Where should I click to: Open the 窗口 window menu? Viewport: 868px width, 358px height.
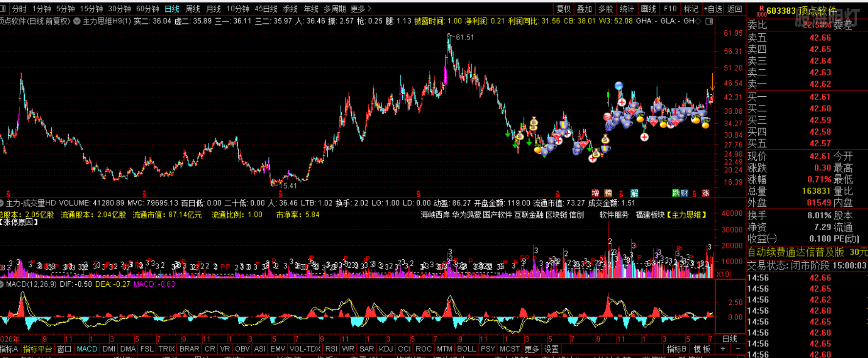click(x=64, y=349)
